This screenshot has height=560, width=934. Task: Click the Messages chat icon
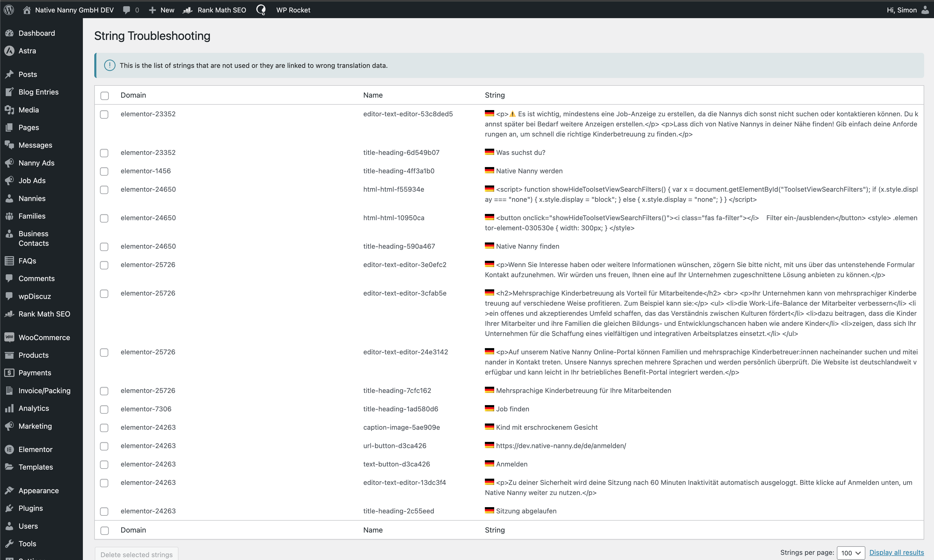pos(9,145)
